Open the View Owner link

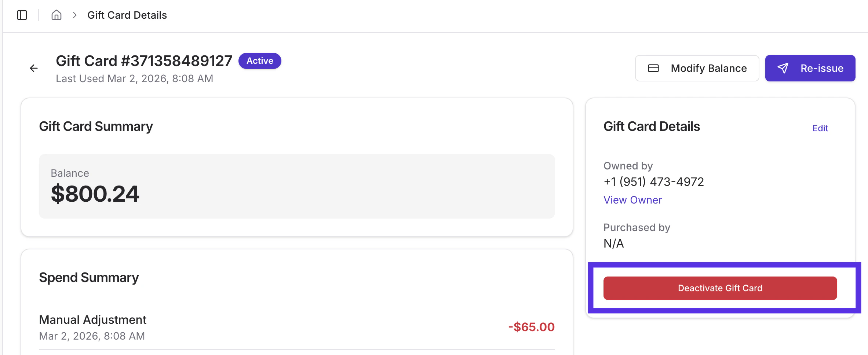[632, 200]
